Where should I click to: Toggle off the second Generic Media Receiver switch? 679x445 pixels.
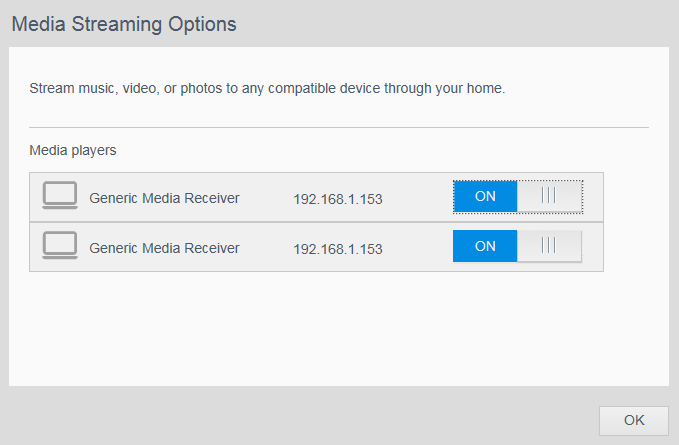[x=517, y=246]
